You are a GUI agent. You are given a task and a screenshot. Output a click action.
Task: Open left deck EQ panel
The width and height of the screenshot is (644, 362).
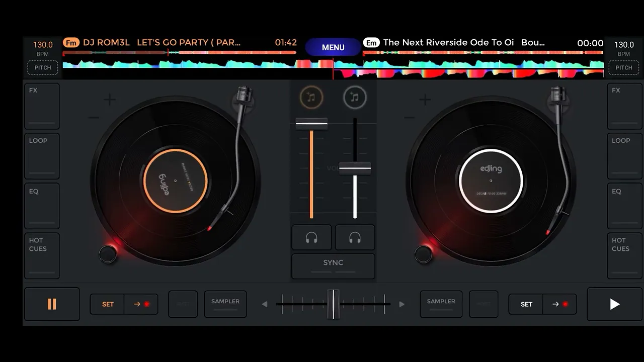[x=42, y=206]
